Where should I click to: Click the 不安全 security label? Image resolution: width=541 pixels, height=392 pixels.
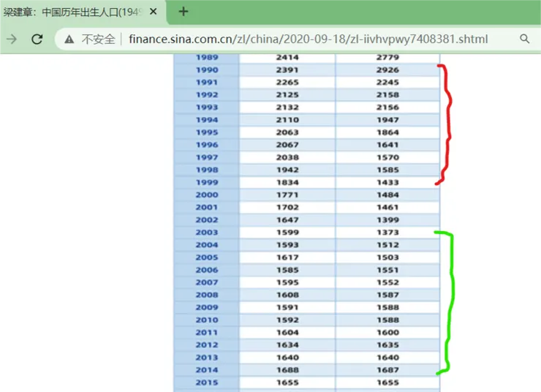(99, 39)
